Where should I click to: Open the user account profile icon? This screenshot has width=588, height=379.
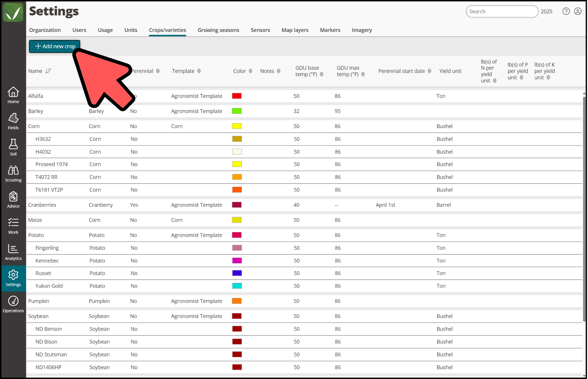pos(578,11)
